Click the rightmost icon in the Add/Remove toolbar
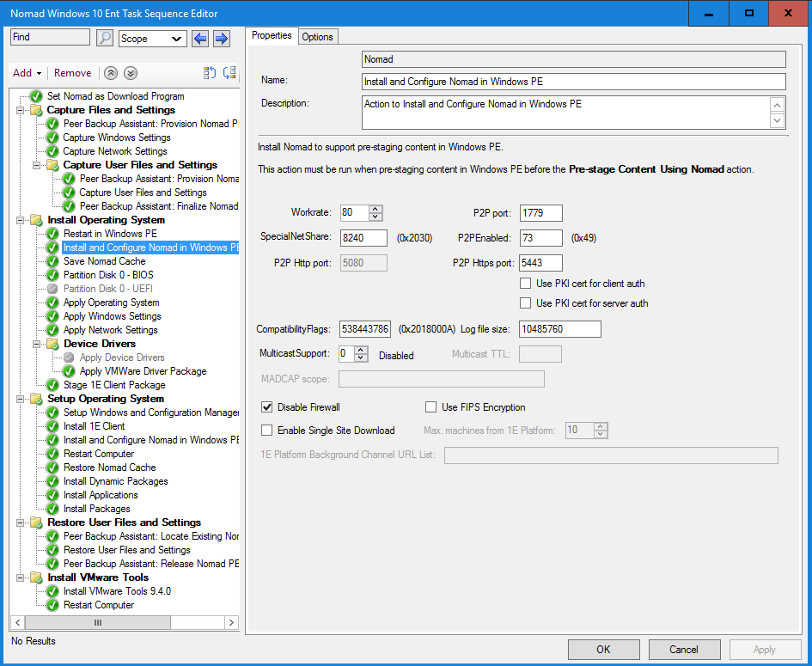Image resolution: width=812 pixels, height=666 pixels. coord(229,73)
